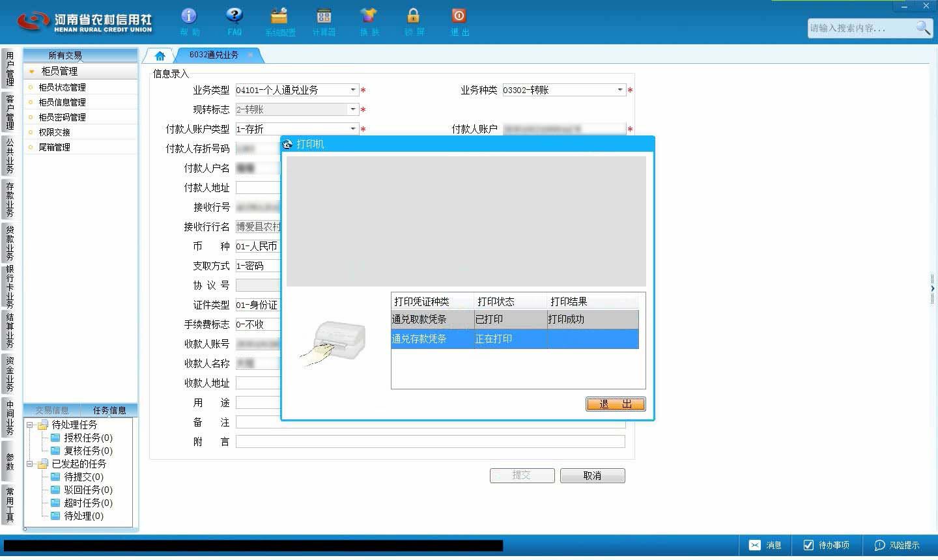
Task: Close the 6032通兑业务 tab with its x
Action: (251, 55)
